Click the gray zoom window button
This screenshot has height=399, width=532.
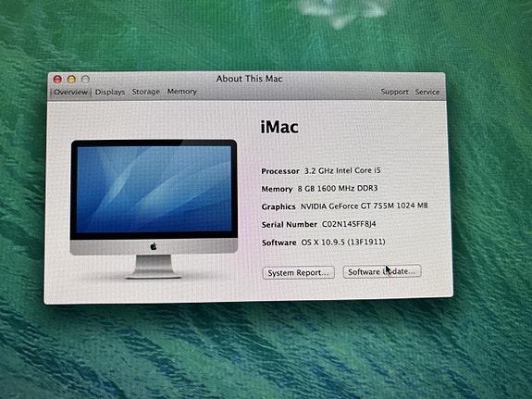tap(85, 79)
